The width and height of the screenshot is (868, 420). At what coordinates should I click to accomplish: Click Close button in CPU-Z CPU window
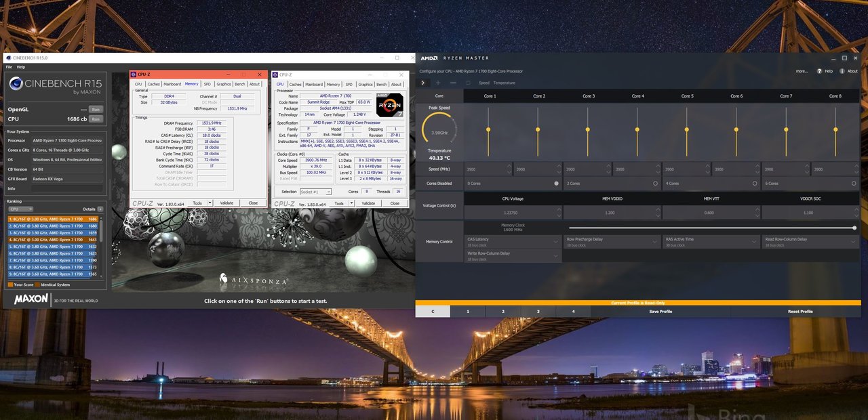(395, 203)
